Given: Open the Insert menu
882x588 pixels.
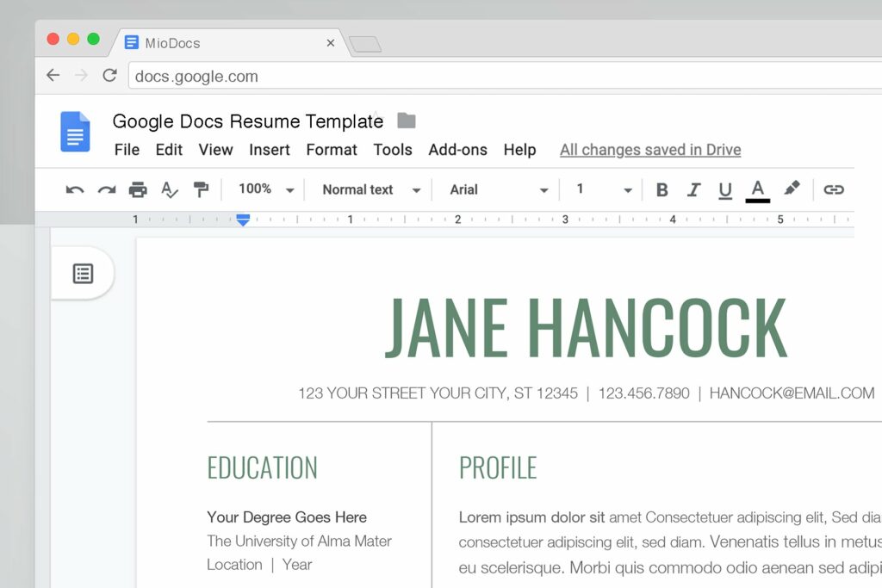Looking at the screenshot, I should 270,150.
